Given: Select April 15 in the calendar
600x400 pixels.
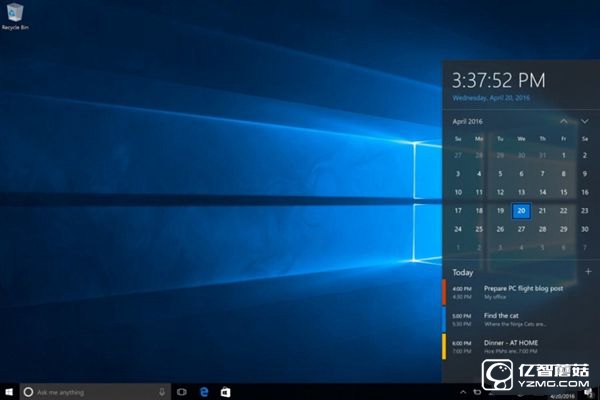Looking at the screenshot, I should [563, 192].
